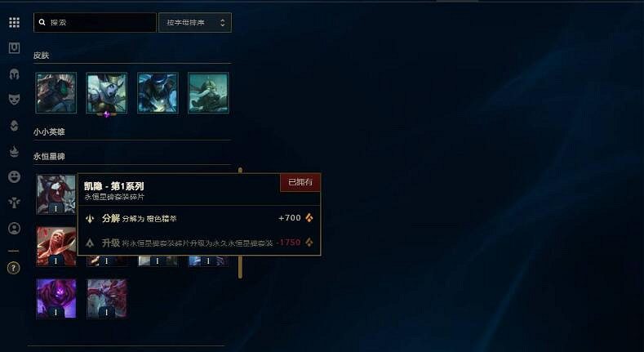
Task: Select the first skin shard thumbnail
Action: tap(56, 93)
